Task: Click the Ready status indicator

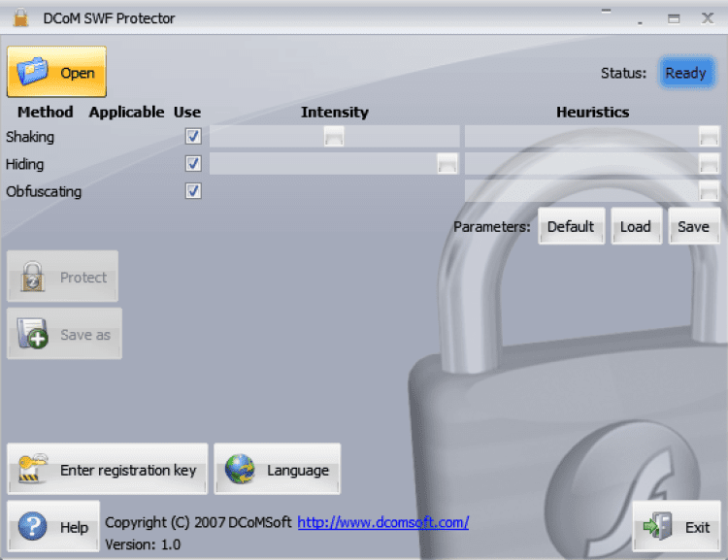Action: pyautogui.click(x=685, y=73)
